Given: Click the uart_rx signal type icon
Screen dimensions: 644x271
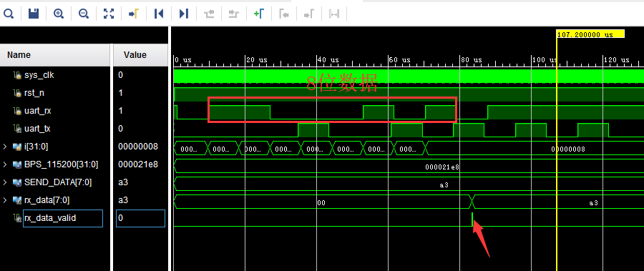Looking at the screenshot, I should (x=17, y=111).
